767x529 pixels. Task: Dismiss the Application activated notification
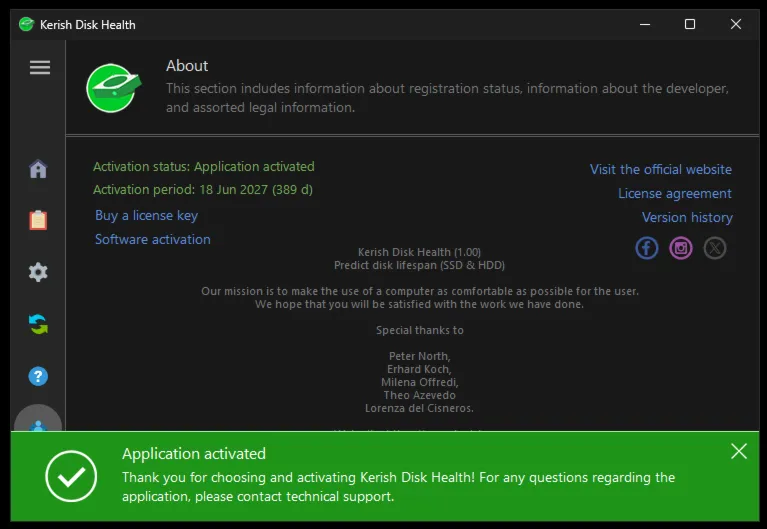739,451
